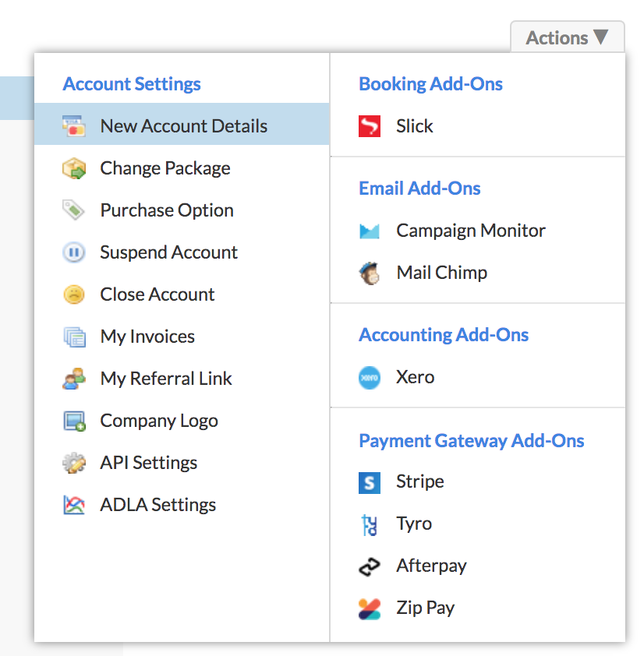Select Stripe payment gateway add-on
Viewport: 644px width, 656px height.
coord(478,481)
